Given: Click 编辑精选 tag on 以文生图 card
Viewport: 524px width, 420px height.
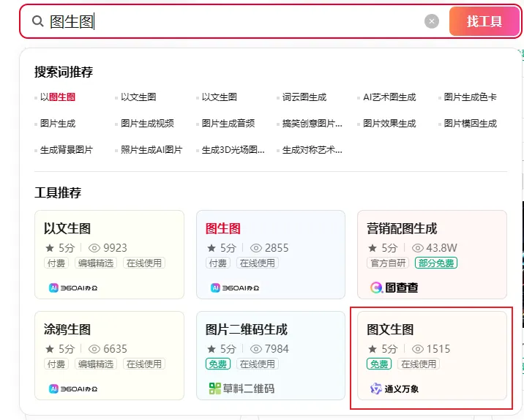Looking at the screenshot, I should click(96, 263).
